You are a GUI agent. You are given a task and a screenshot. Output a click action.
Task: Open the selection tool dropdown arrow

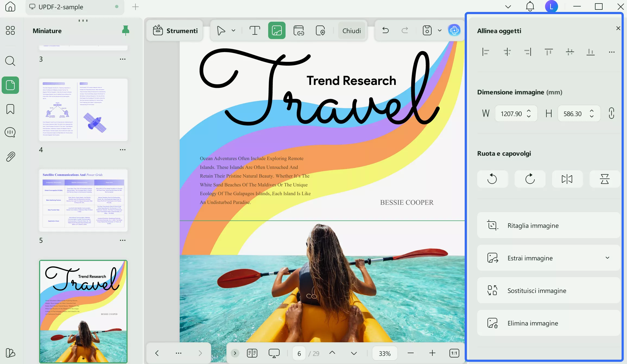coord(233,31)
